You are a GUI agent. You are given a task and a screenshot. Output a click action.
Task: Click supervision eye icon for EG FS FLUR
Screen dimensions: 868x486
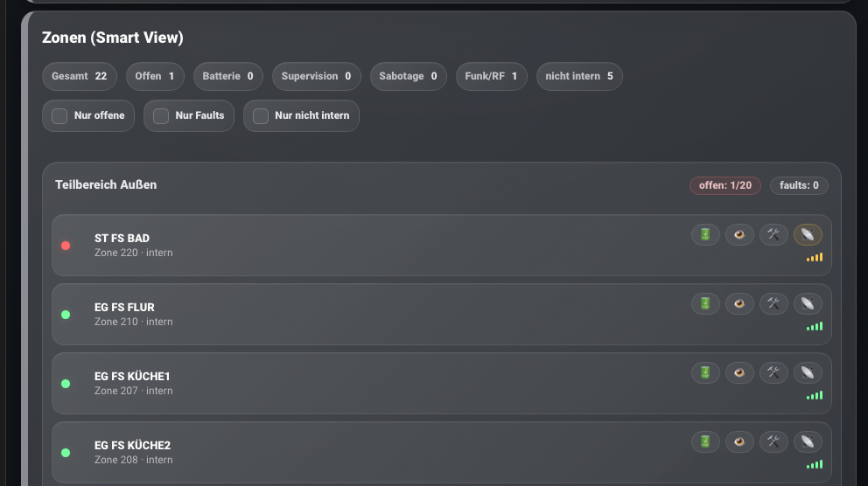739,303
